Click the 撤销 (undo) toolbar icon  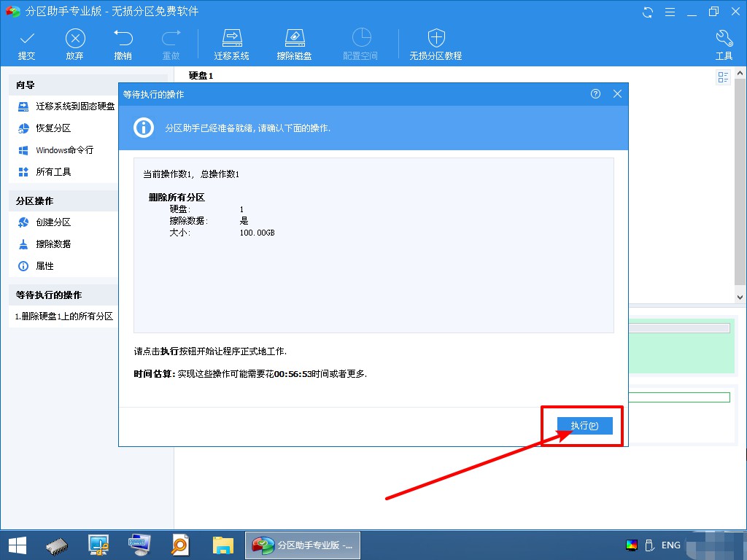(x=123, y=44)
